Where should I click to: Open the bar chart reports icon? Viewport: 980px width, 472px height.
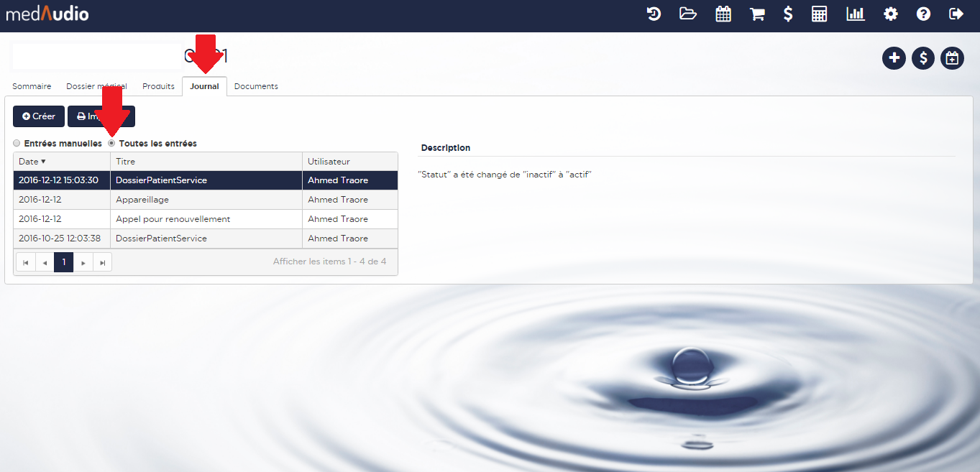point(856,14)
